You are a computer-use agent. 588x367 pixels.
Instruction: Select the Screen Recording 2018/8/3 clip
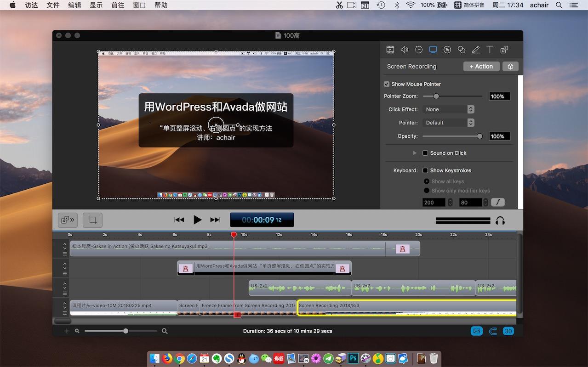tap(407, 308)
